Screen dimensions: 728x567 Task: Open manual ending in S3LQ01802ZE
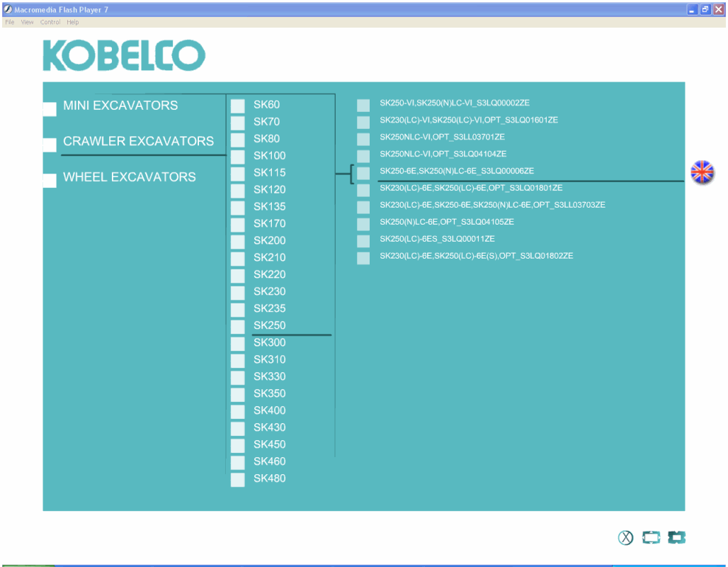(477, 256)
